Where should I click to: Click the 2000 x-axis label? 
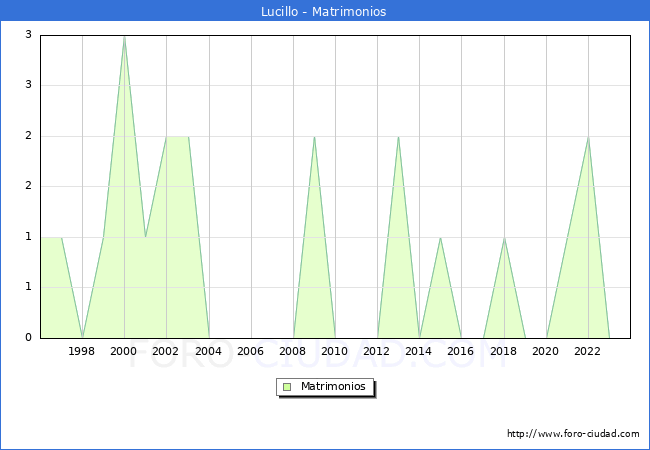[x=124, y=351]
